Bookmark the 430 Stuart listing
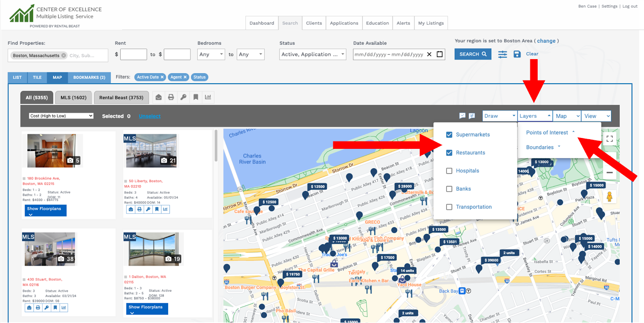644x323 pixels. point(55,308)
